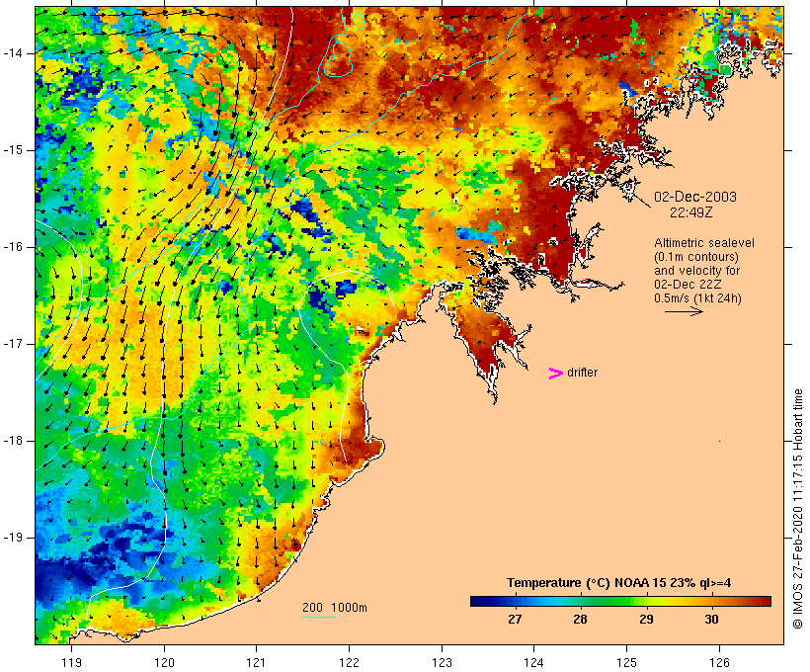Image resolution: width=810 pixels, height=672 pixels.
Task: Click the IMOS copyright timestamp text
Action: 797,509
